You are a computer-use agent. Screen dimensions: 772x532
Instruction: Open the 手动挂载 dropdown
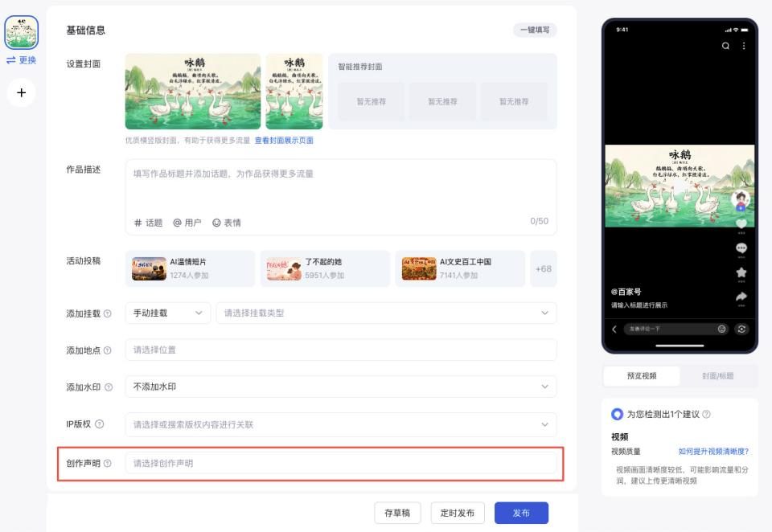[x=168, y=313]
